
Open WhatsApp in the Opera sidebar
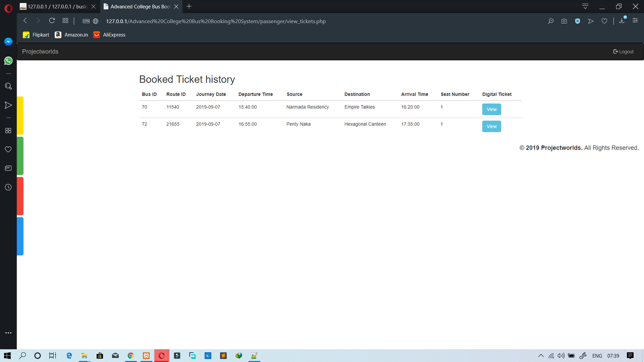tap(8, 61)
